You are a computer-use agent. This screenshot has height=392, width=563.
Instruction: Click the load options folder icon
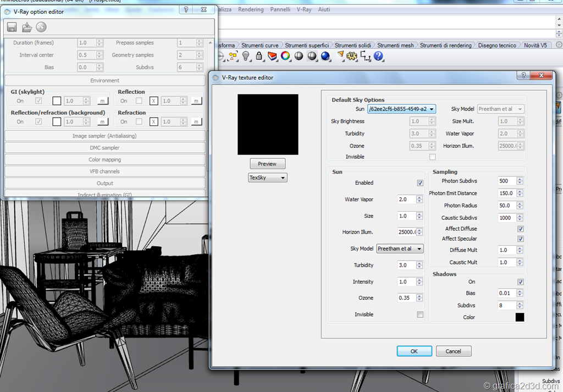(26, 27)
